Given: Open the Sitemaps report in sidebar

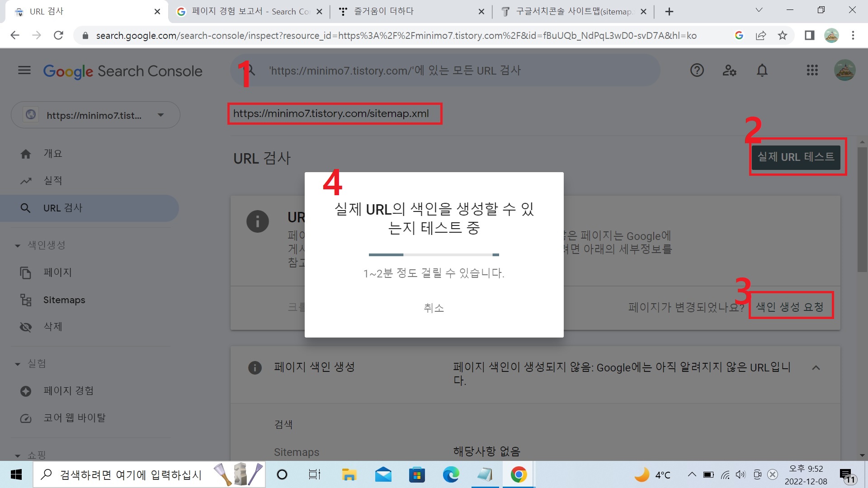Looking at the screenshot, I should click(64, 300).
